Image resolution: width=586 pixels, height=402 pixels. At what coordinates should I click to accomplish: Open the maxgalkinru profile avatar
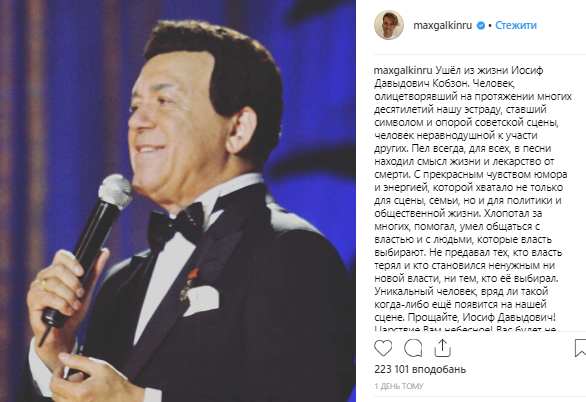[389, 25]
